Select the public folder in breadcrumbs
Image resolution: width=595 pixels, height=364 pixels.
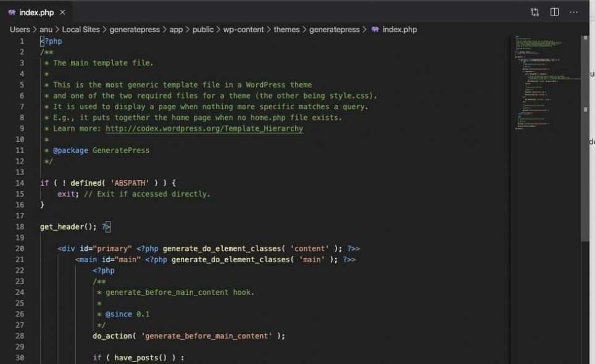(x=203, y=29)
